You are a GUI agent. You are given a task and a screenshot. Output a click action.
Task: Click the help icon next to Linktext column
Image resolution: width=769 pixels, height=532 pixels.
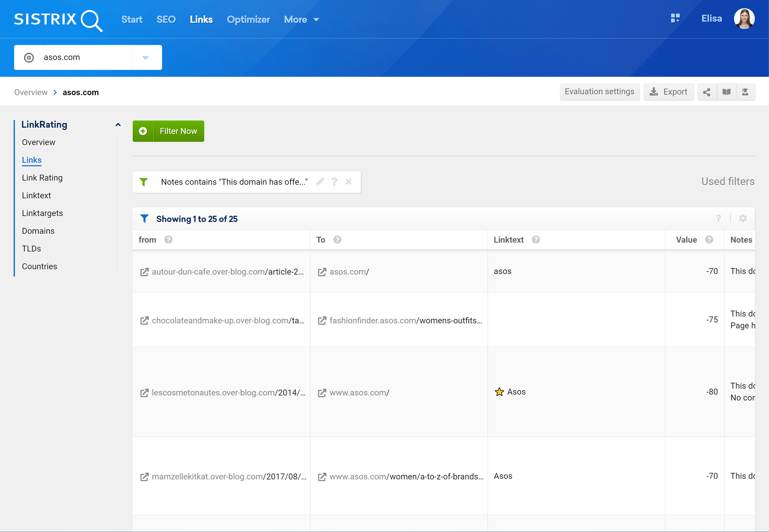pyautogui.click(x=536, y=240)
